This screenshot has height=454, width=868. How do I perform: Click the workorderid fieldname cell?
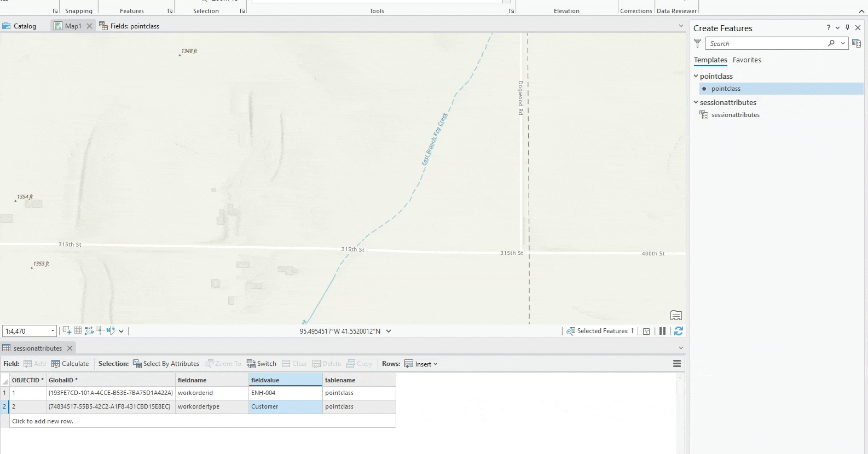[212, 393]
